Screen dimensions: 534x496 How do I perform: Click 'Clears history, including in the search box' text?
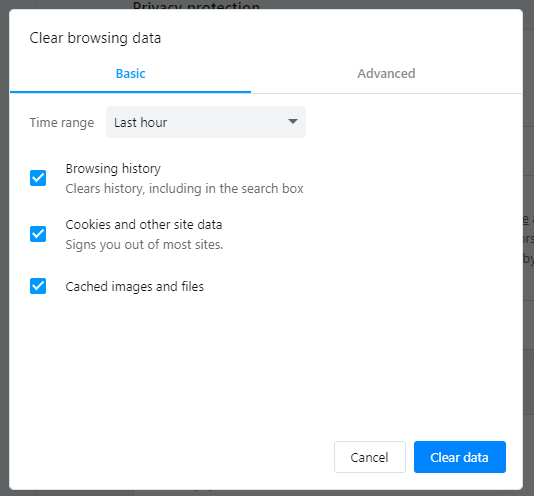pos(184,189)
